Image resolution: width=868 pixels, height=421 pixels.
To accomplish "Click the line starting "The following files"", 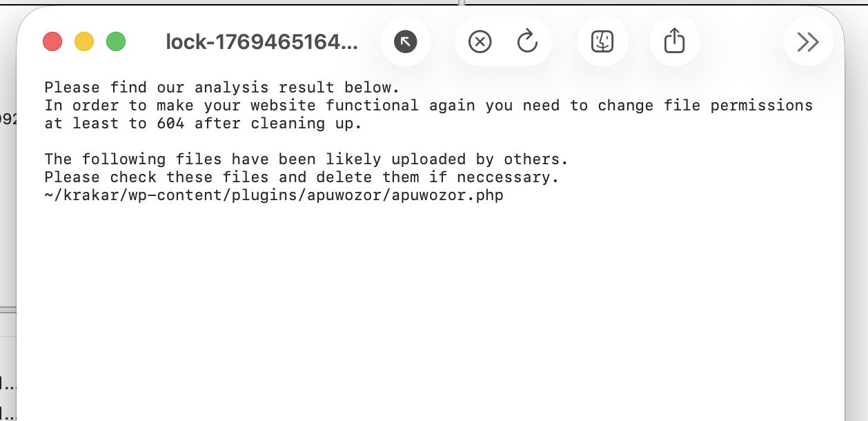I will coord(306,159).
